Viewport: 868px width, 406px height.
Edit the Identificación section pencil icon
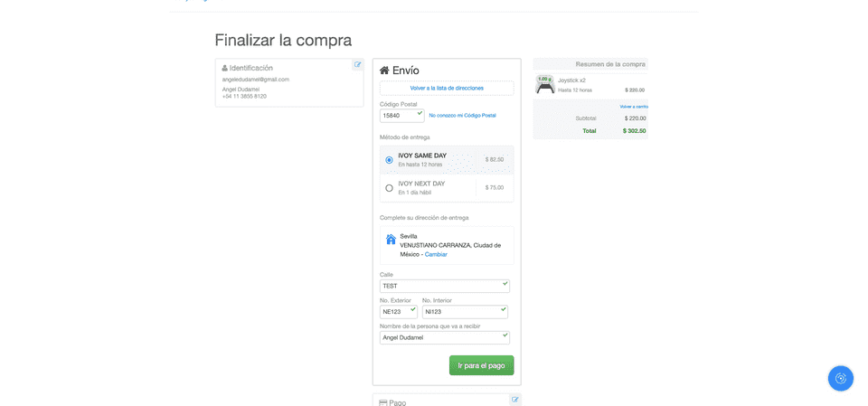[x=358, y=65]
